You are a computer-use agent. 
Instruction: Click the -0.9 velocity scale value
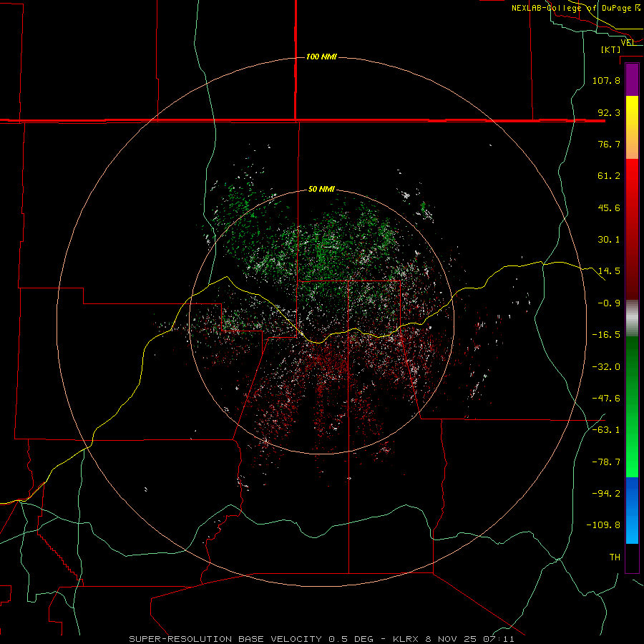pyautogui.click(x=609, y=303)
